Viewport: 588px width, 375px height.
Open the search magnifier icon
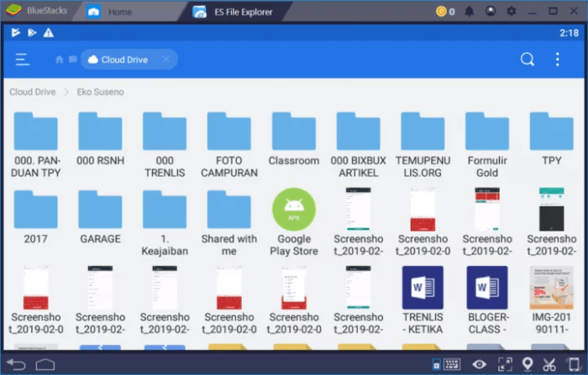pos(527,60)
